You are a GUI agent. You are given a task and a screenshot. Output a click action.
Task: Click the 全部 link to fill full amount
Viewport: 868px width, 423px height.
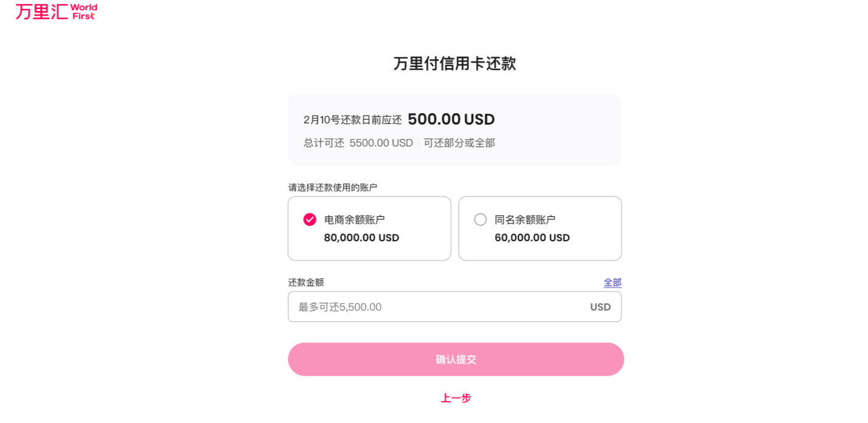pos(613,282)
